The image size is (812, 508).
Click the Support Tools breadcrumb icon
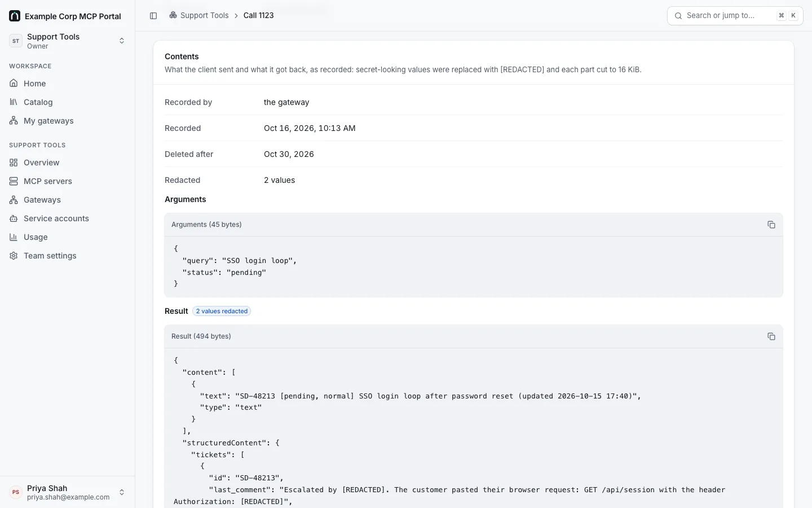173,15
